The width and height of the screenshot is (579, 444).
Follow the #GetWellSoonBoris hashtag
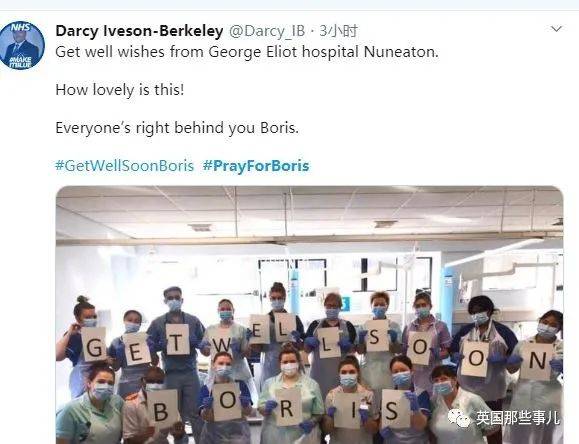tap(124, 166)
